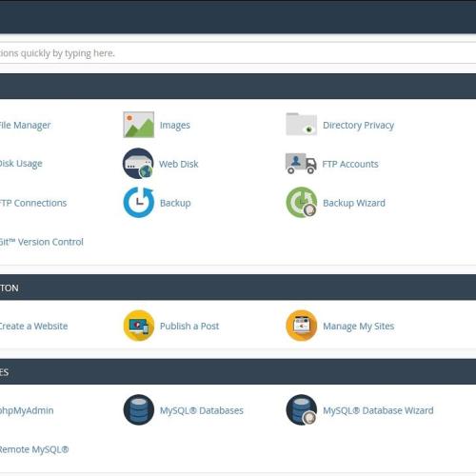Open the phpMyAdmin link
The image size is (476, 476).
pyautogui.click(x=27, y=410)
